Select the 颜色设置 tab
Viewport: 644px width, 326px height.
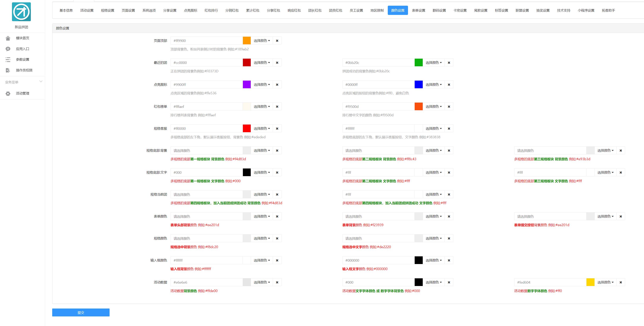pos(398,10)
